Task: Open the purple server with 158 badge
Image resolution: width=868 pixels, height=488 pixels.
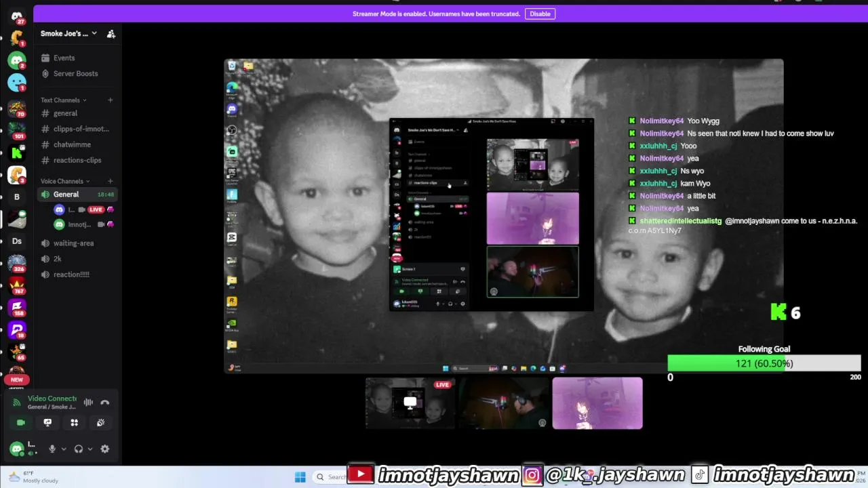Action: pos(17,308)
